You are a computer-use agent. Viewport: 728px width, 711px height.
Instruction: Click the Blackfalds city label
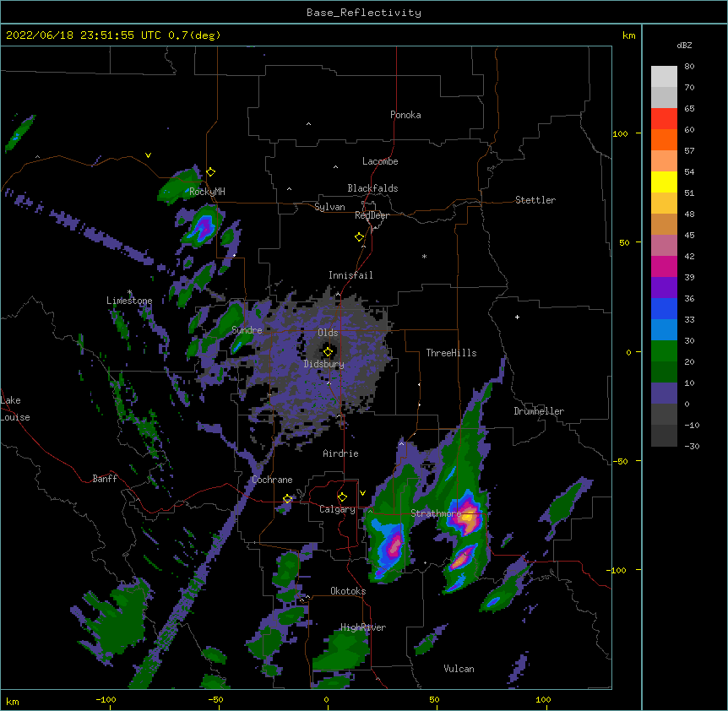[372, 188]
